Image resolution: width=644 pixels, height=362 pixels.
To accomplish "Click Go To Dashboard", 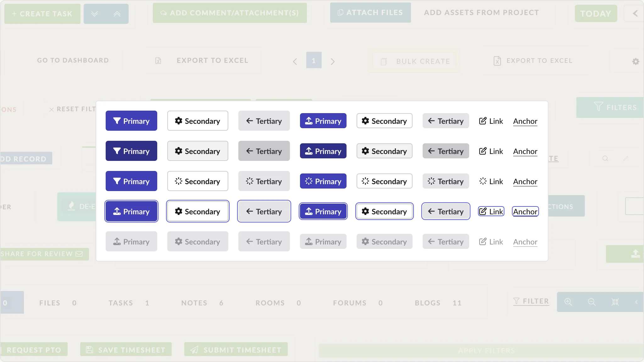I will [x=73, y=60].
